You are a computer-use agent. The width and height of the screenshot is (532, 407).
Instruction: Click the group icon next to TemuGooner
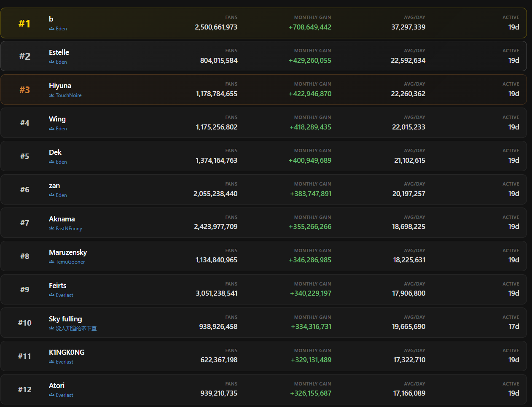[51, 262]
